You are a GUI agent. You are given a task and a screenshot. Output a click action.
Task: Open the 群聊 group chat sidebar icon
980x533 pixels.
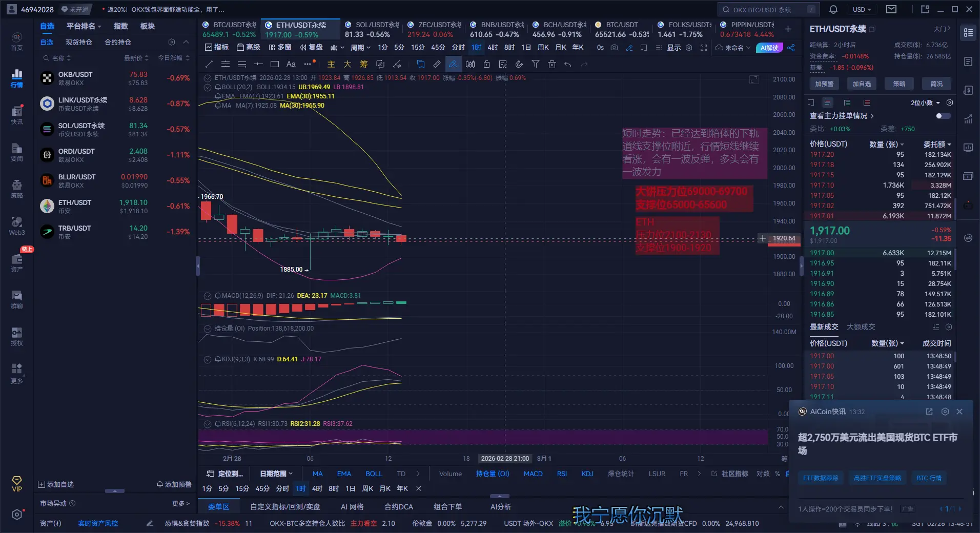(17, 299)
